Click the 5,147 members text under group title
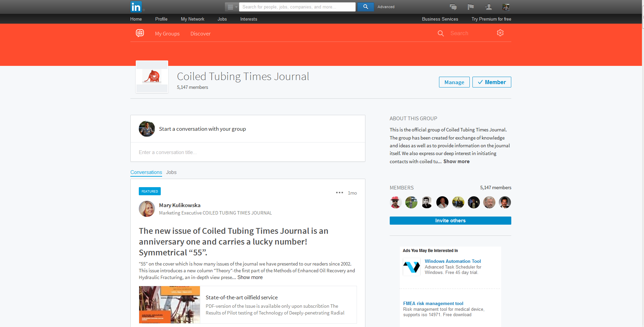 point(192,87)
